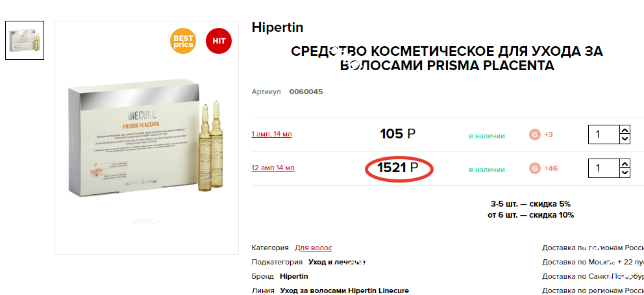This screenshot has width=644, height=295.
Task: Click bonus G icon for 12 ampoules
Action: pos(535,168)
